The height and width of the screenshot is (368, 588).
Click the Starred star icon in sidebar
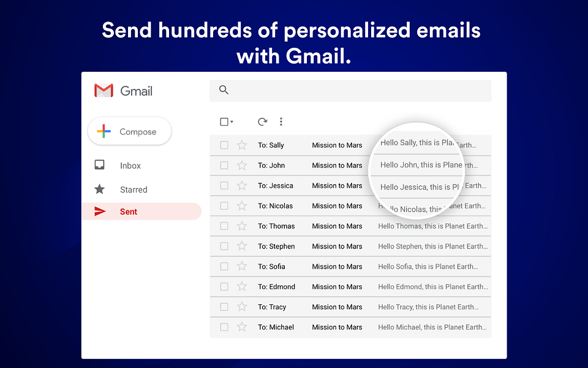click(100, 189)
